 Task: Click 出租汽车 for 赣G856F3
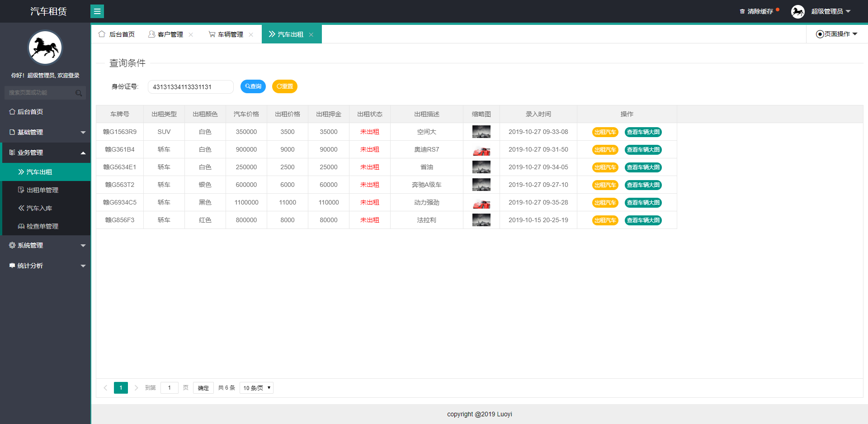(x=605, y=220)
